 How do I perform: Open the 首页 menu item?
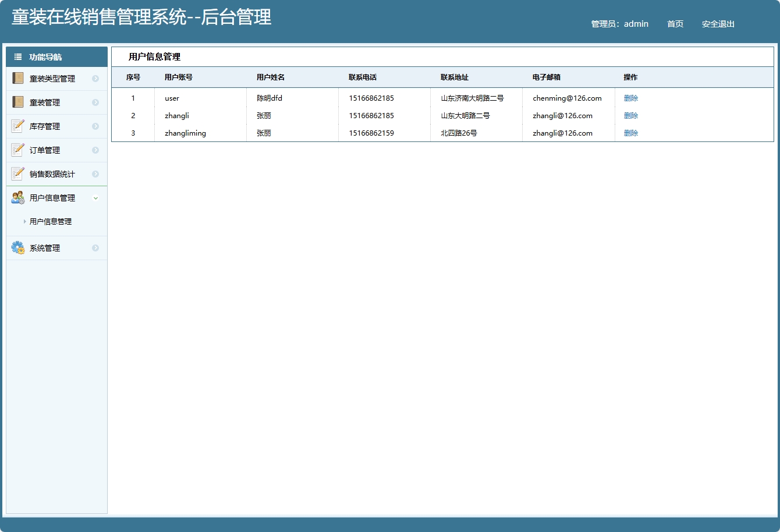coord(675,24)
